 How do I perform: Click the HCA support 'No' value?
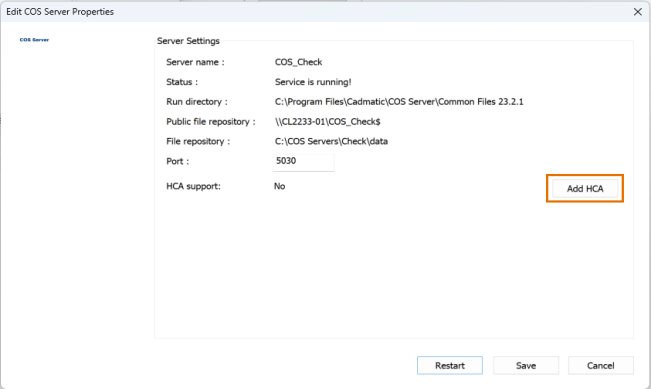[x=279, y=186]
